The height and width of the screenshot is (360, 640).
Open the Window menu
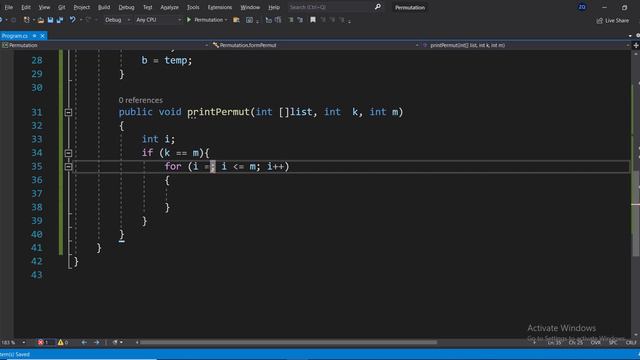(250, 7)
